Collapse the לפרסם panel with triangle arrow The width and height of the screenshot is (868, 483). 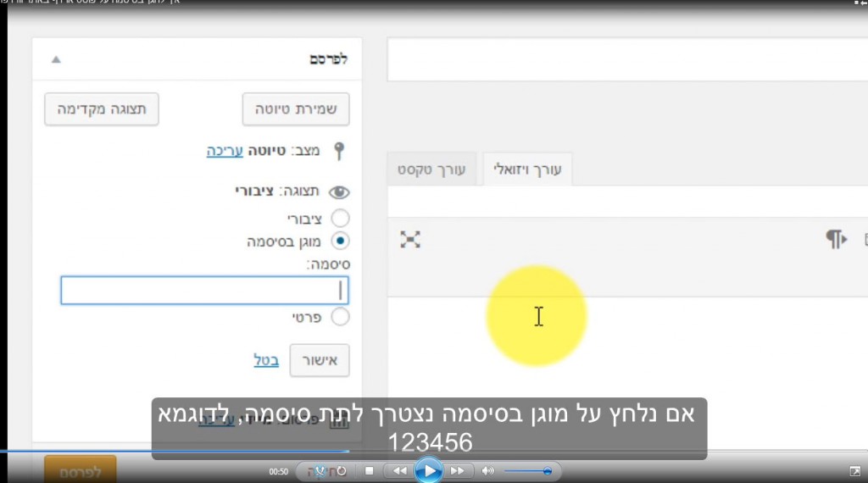tap(56, 60)
